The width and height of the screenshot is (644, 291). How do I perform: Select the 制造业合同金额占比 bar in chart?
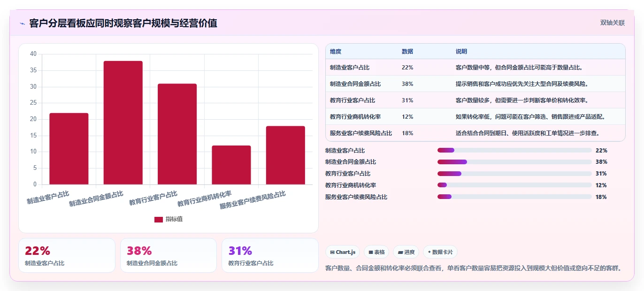123,123
